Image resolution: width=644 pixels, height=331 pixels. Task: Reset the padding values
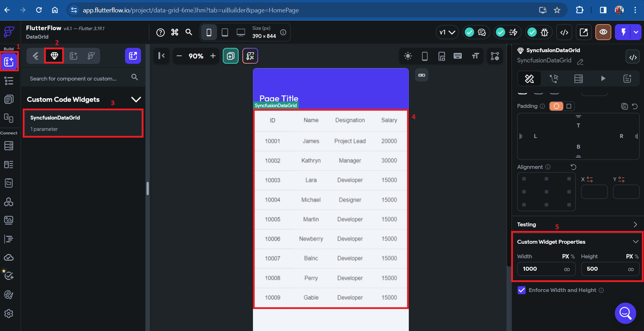635,106
